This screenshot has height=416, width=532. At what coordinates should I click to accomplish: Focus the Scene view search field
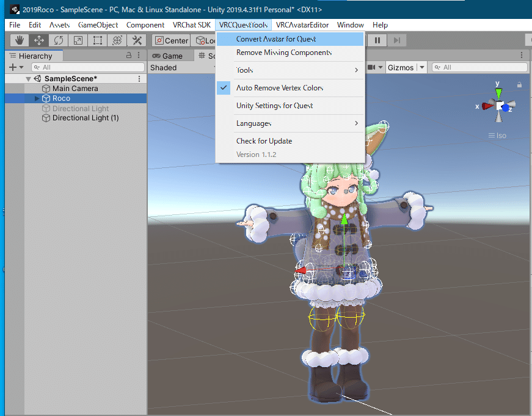tap(479, 67)
